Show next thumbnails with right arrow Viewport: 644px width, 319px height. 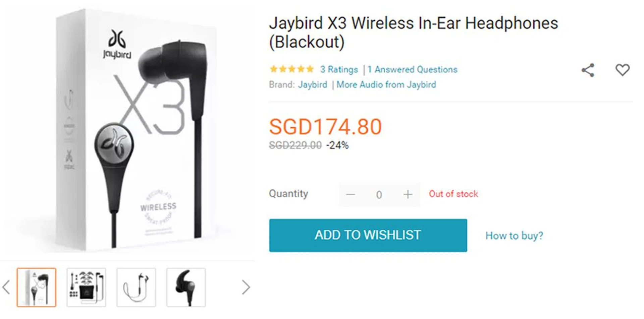(x=246, y=287)
